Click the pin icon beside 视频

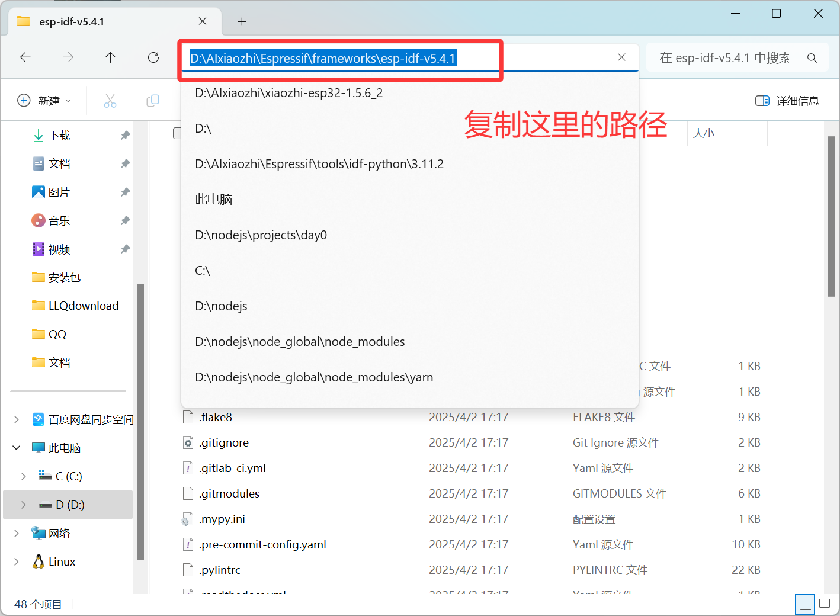[x=125, y=249]
